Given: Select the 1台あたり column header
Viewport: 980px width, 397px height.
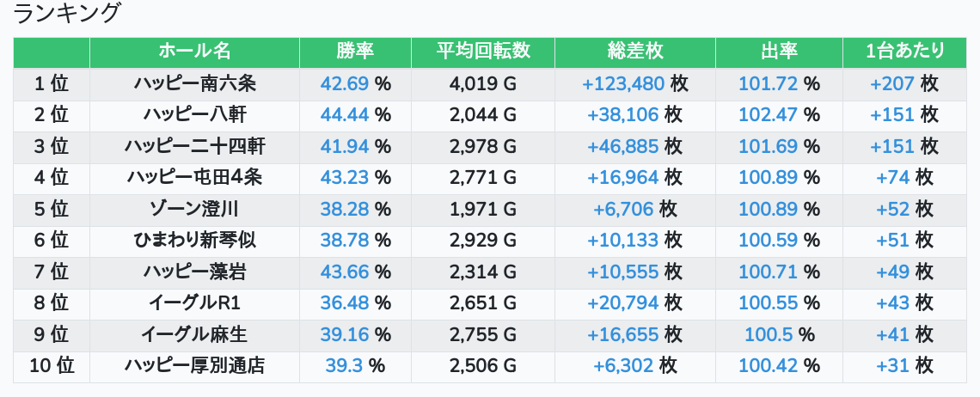Looking at the screenshot, I should pyautogui.click(x=904, y=52).
